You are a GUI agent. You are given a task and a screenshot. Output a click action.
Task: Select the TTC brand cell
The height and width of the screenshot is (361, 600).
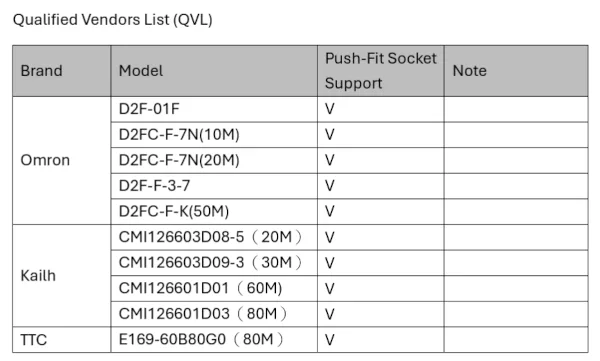[62, 340]
